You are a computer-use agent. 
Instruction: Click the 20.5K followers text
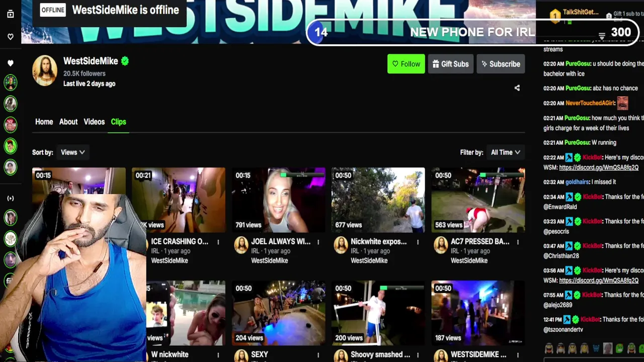tap(84, 73)
